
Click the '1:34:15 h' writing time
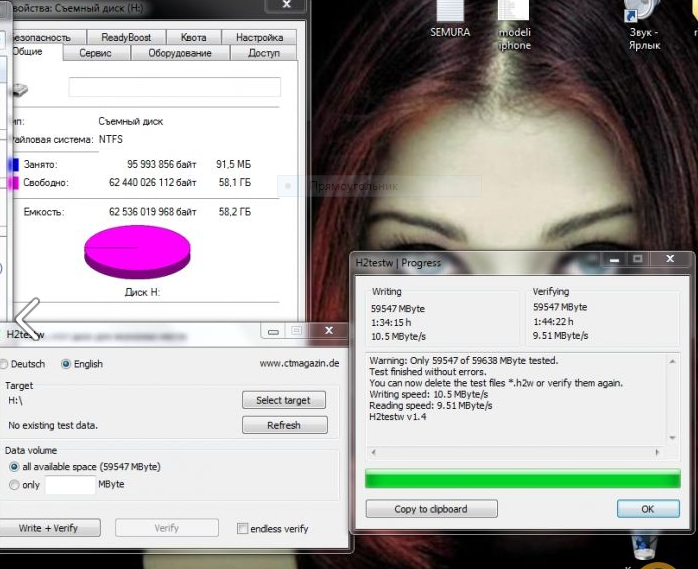pos(391,322)
